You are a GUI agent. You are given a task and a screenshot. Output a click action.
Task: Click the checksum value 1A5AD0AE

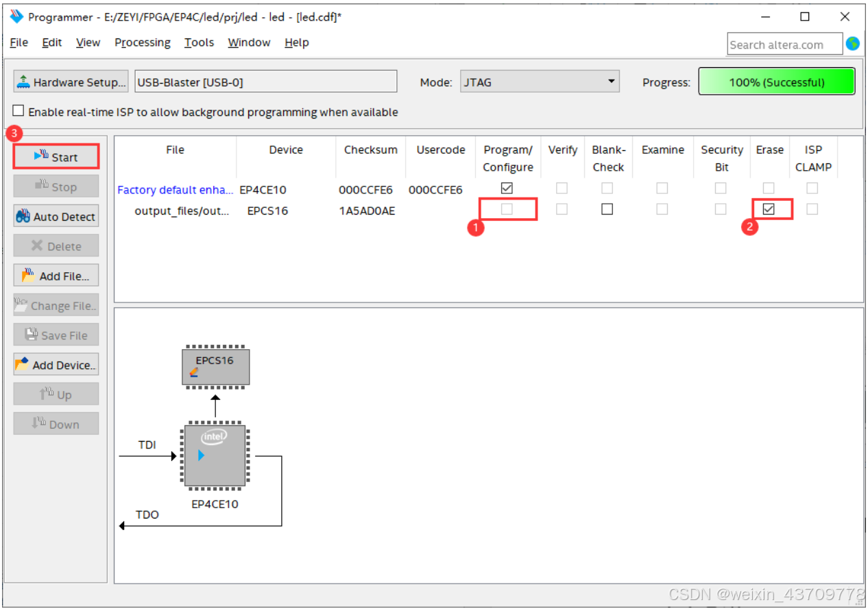pyautogui.click(x=367, y=211)
